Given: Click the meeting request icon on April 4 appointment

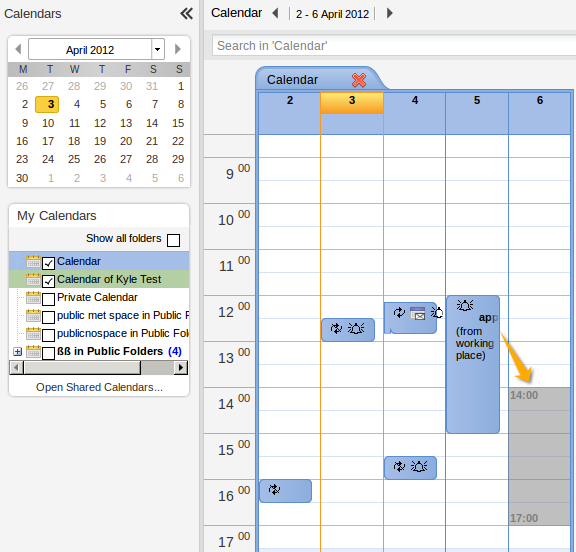Looking at the screenshot, I should 418,313.
